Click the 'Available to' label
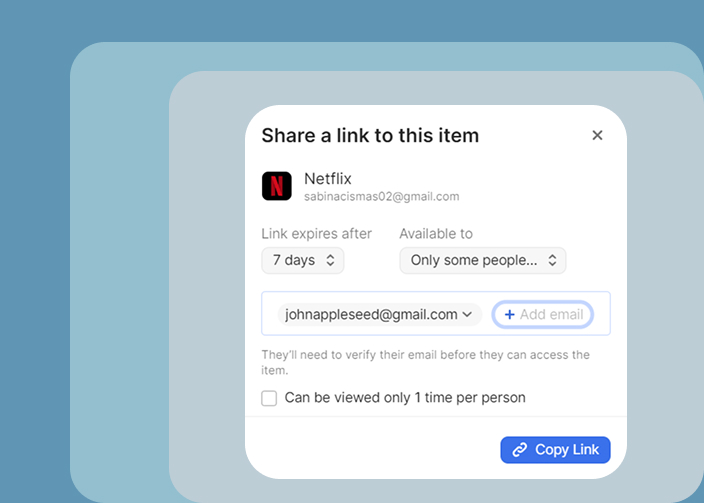Screen dimensions: 704x503 (x=436, y=234)
